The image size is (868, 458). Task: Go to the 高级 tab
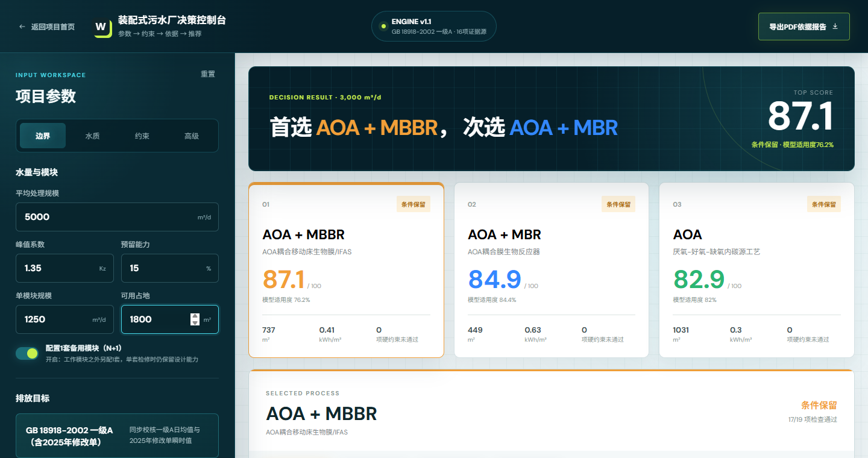click(192, 136)
